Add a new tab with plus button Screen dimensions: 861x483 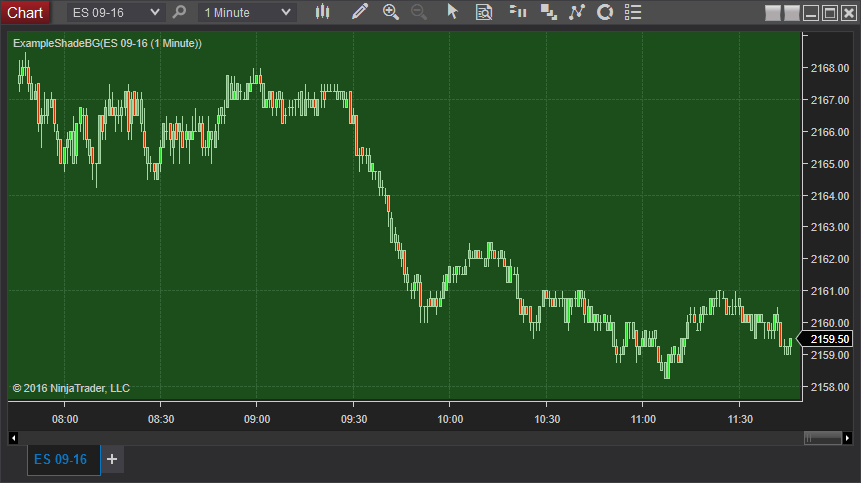112,459
